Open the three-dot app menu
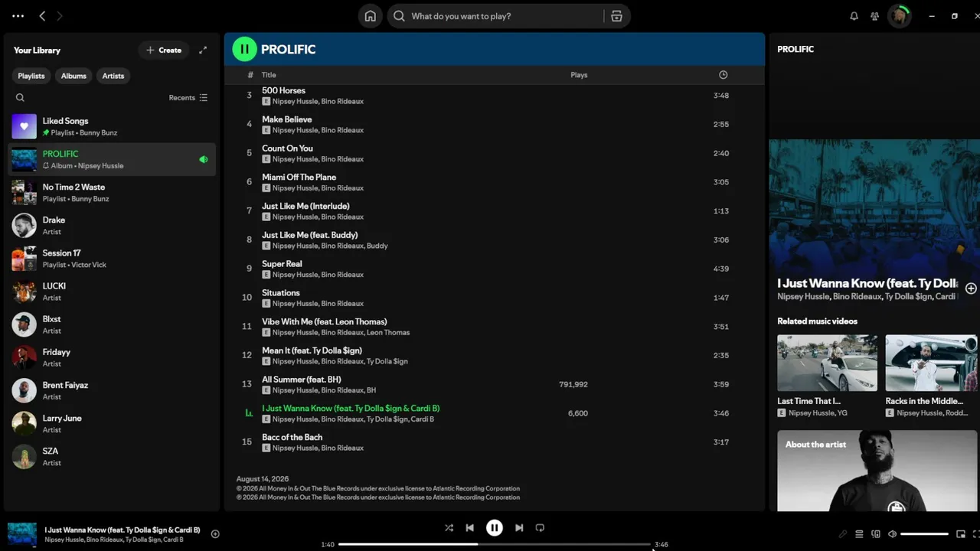Image resolution: width=980 pixels, height=551 pixels. [x=18, y=16]
